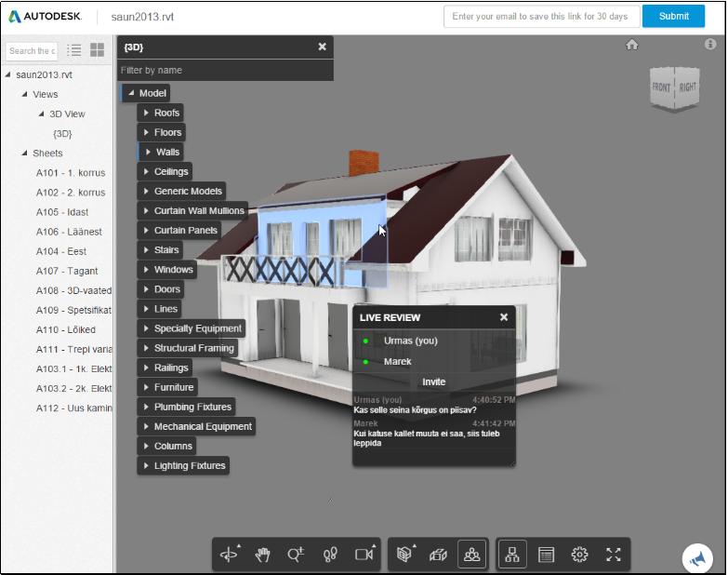Viewport: 728px width, 575px height.
Task: Click the Home view icon
Action: point(632,45)
